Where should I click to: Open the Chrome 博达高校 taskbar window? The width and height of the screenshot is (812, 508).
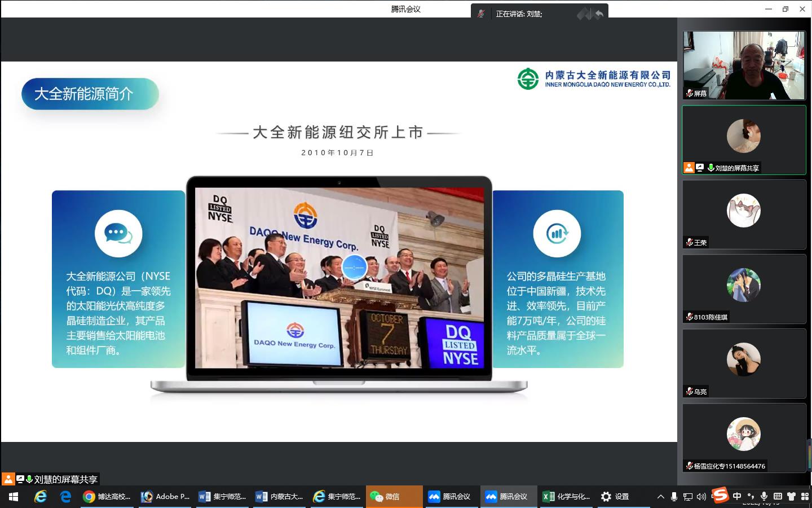click(x=107, y=497)
